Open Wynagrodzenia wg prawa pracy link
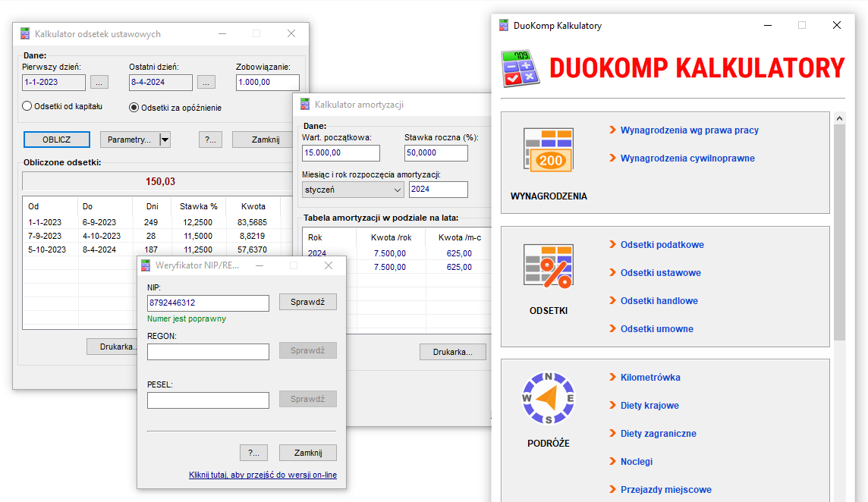 (x=689, y=130)
